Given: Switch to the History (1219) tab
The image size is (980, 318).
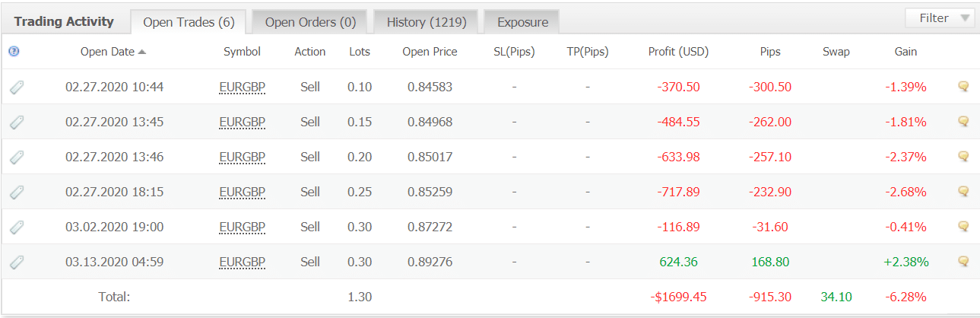Looking at the screenshot, I should point(426,22).
